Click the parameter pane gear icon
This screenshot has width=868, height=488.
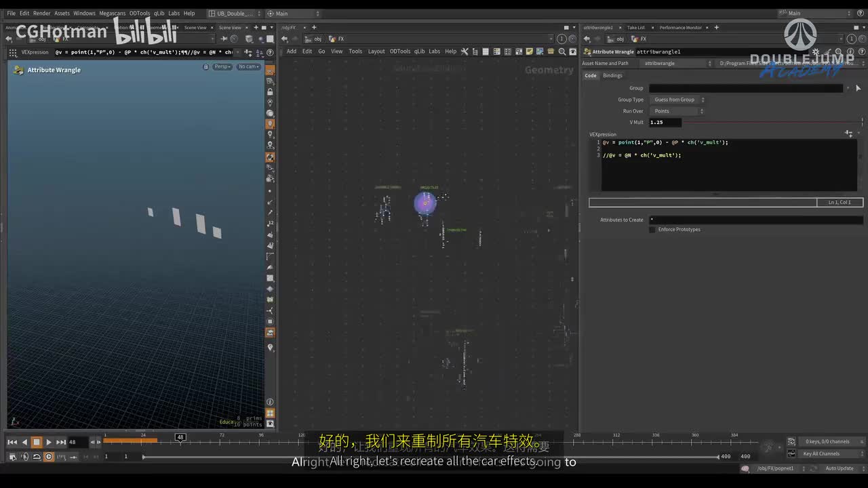[816, 52]
